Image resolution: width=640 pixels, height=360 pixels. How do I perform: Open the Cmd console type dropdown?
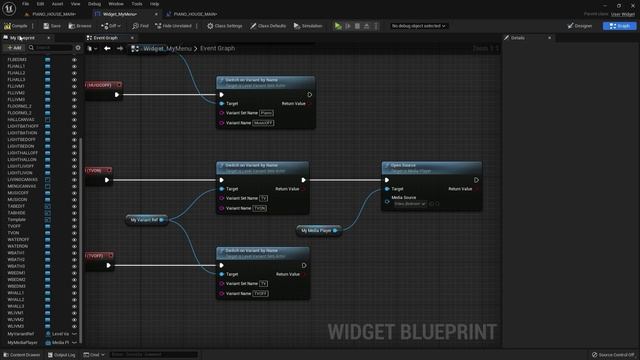pyautogui.click(x=94, y=355)
